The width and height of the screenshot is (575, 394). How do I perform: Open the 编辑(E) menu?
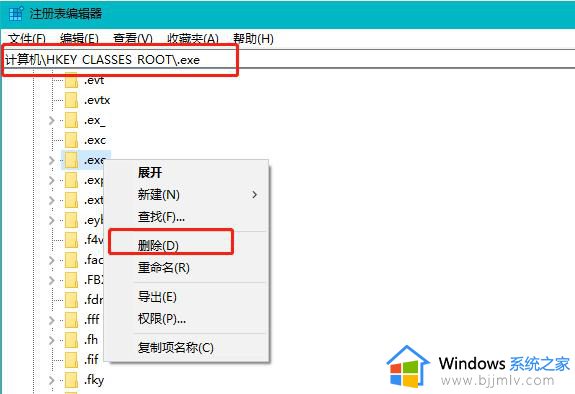pyautogui.click(x=79, y=39)
